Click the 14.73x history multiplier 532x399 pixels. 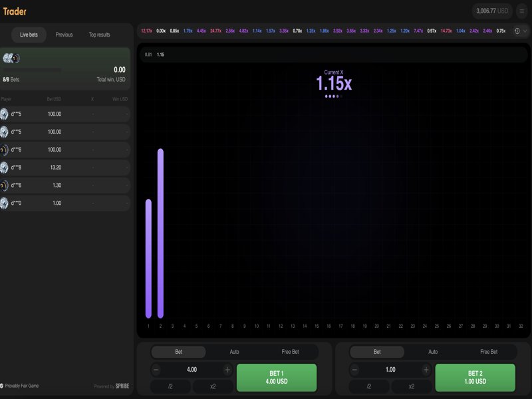coord(446,31)
